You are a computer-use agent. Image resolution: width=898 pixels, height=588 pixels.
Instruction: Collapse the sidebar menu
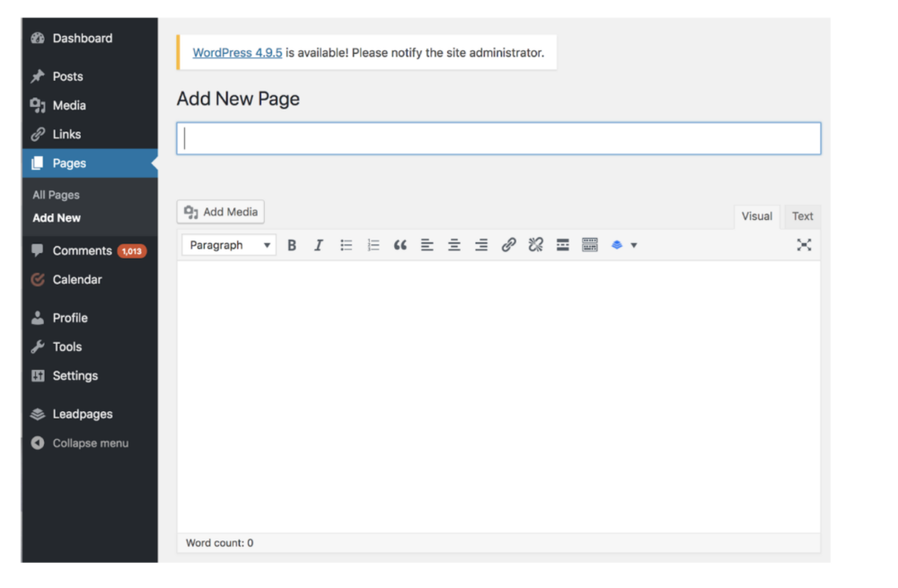click(90, 443)
